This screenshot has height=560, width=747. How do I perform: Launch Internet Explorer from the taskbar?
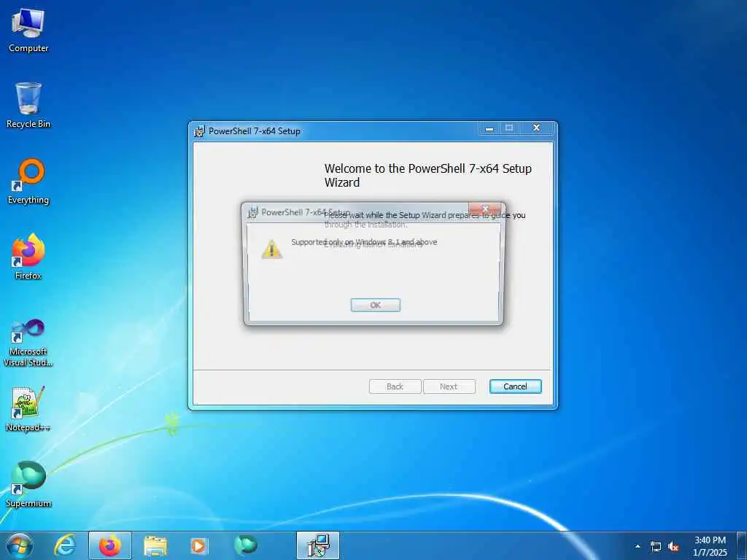pyautogui.click(x=64, y=545)
